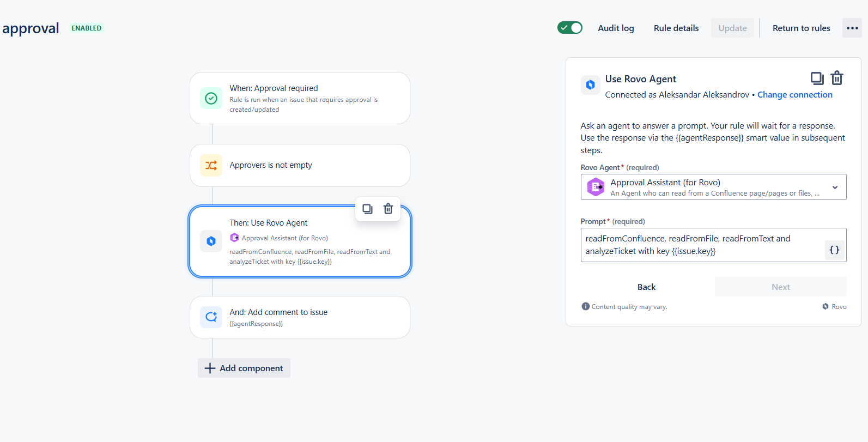Viewport: 868px width, 442px height.
Task: Open the three-dot more actions menu
Action: 852,28
